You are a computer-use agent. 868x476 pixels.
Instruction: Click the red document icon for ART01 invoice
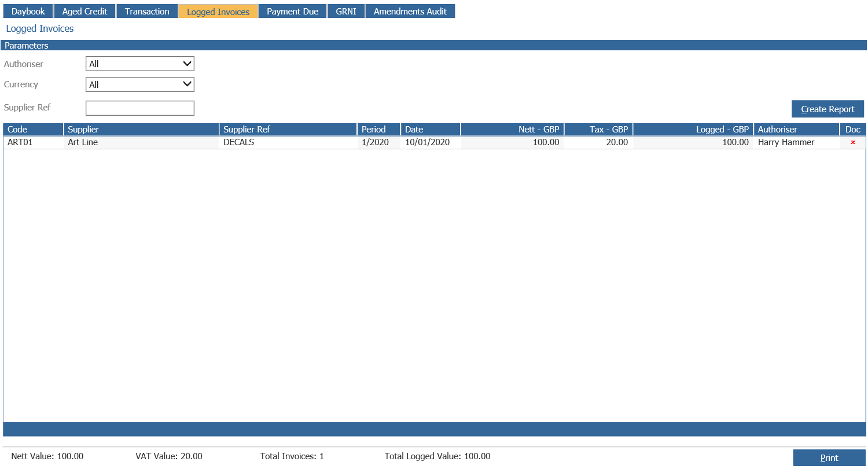(x=853, y=142)
